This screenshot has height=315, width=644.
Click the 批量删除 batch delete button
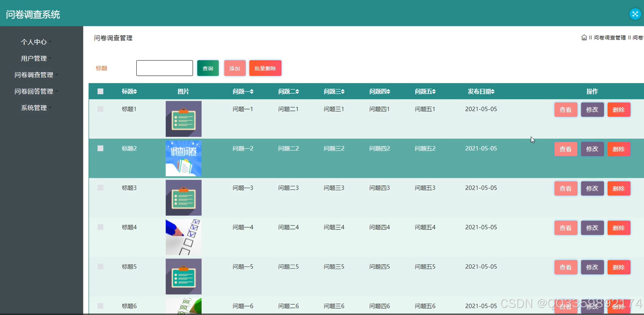click(265, 68)
